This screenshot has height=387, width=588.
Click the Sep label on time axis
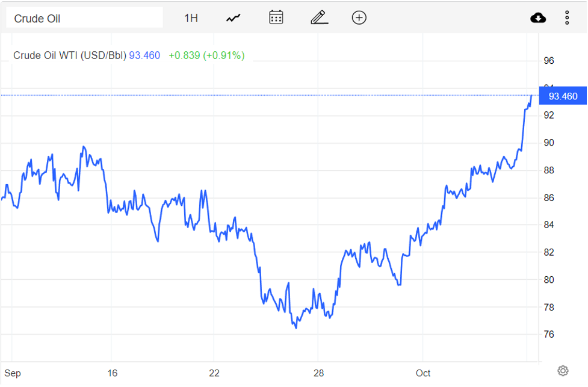coord(12,373)
